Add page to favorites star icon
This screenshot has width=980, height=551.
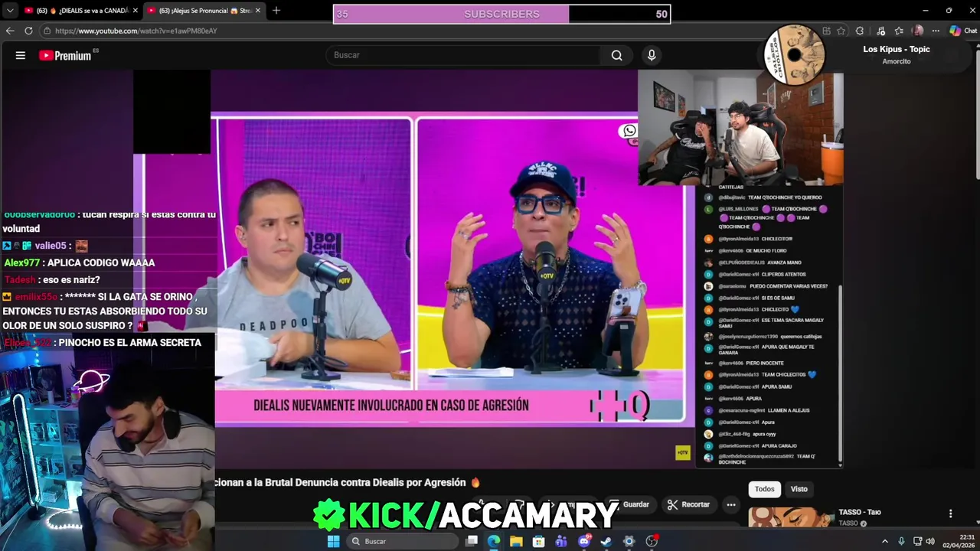[x=841, y=31]
